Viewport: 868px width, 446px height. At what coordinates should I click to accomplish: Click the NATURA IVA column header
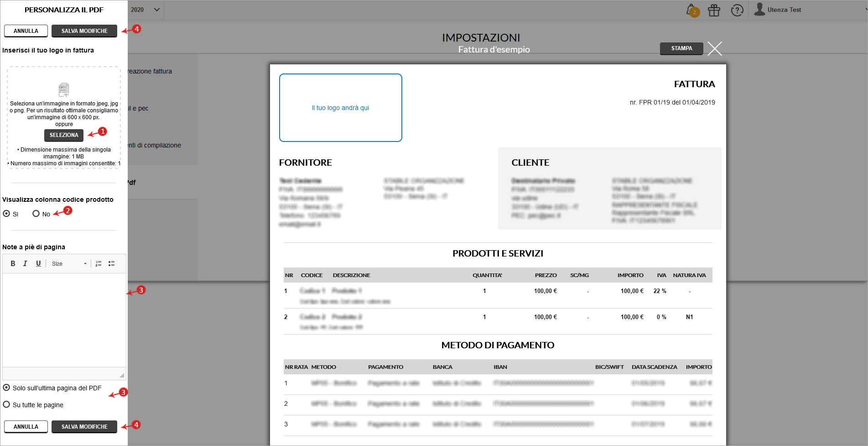(x=689, y=275)
